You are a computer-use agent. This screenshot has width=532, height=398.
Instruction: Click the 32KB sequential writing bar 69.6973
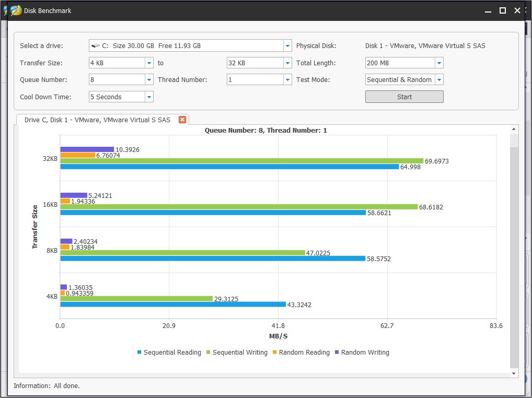click(242, 161)
